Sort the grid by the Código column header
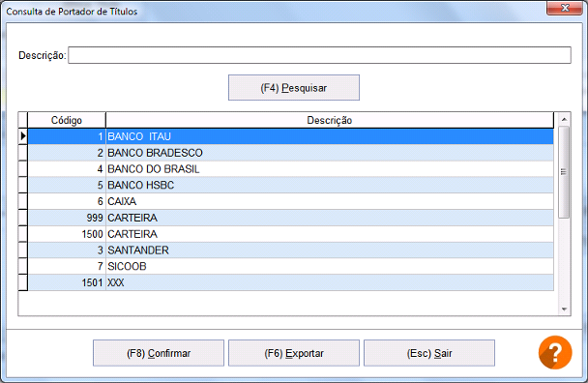The width and height of the screenshot is (588, 383). 67,120
